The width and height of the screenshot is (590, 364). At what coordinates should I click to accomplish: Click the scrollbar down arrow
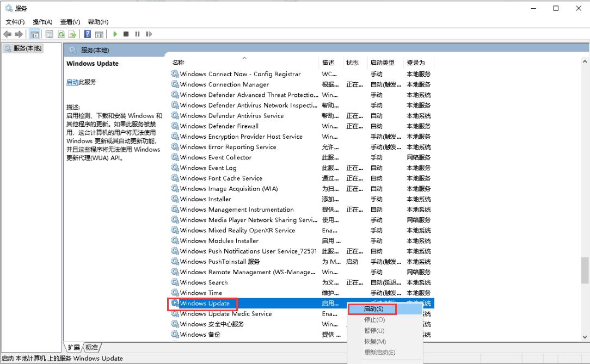click(x=585, y=337)
